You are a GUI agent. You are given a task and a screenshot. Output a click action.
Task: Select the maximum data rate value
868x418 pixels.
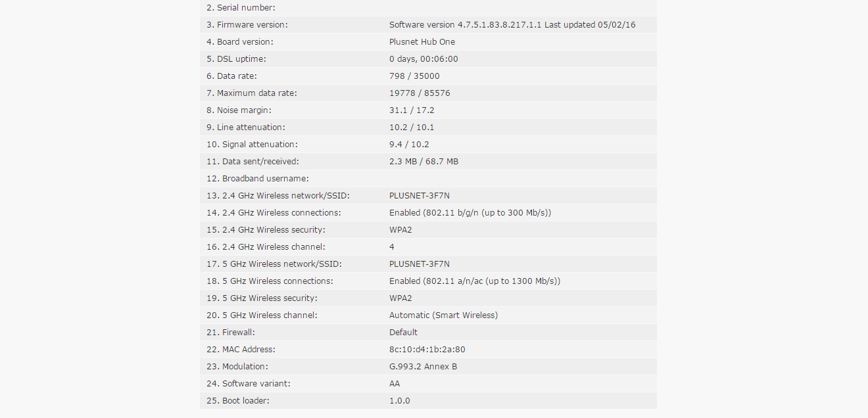420,93
